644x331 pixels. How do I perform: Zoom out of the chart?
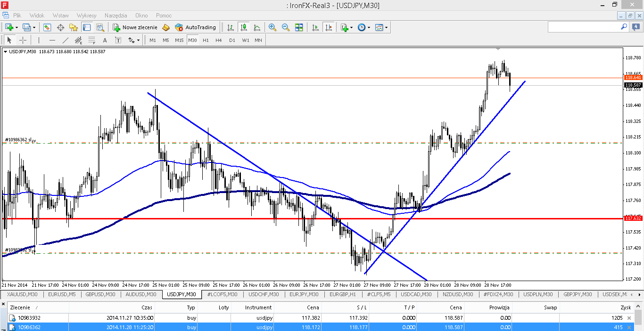286,27
